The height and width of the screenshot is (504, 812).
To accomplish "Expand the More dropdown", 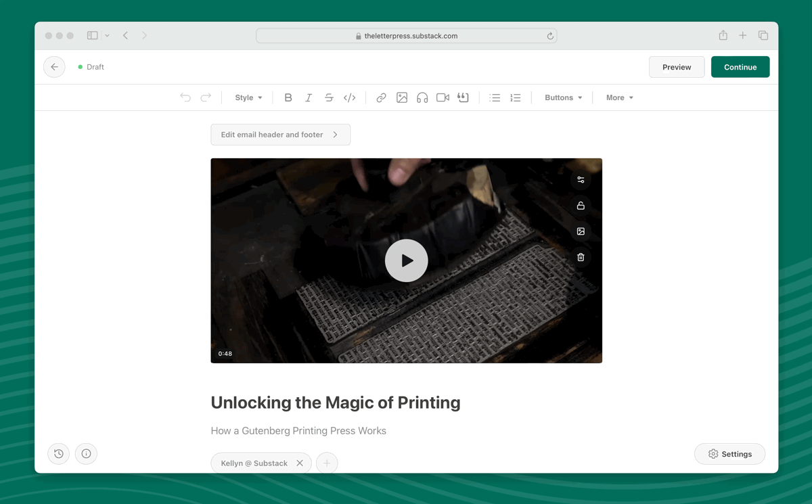I will pos(620,97).
